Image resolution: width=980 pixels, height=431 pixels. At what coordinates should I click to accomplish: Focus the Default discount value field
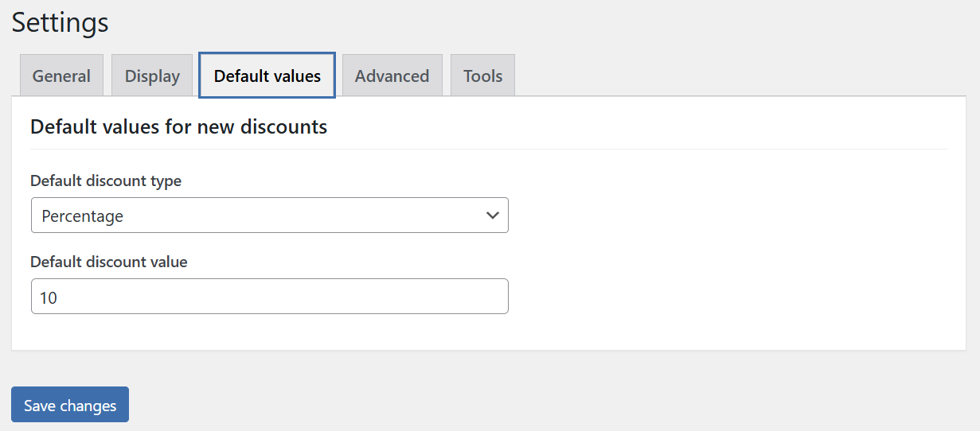(x=269, y=297)
